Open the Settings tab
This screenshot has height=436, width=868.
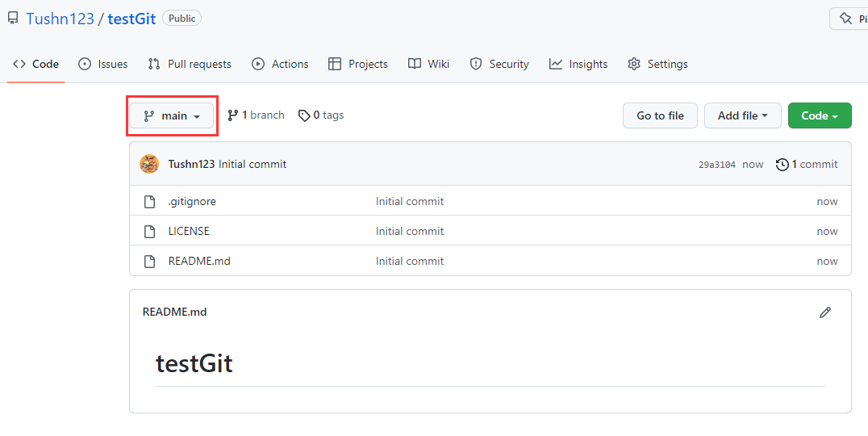[657, 64]
